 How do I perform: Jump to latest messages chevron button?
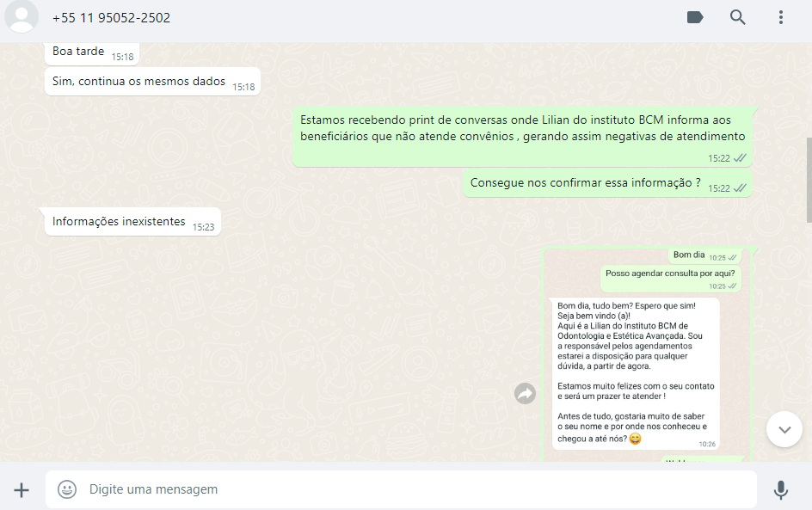tap(784, 429)
